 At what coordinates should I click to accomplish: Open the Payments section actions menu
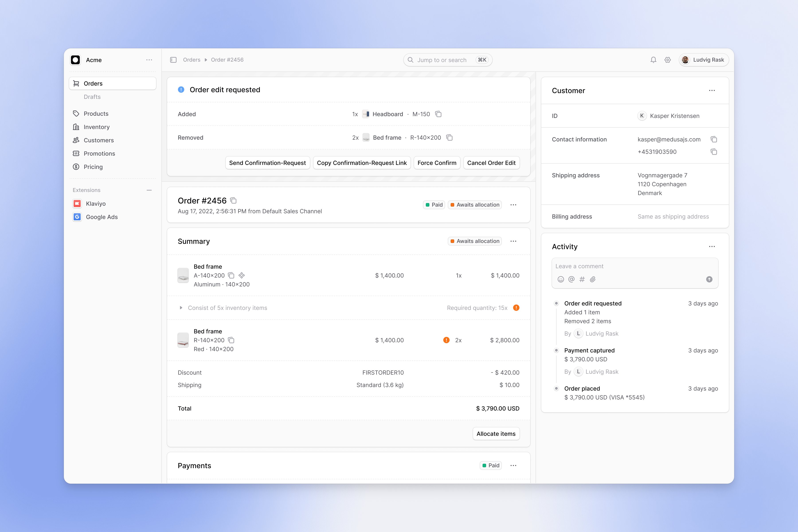(x=513, y=465)
